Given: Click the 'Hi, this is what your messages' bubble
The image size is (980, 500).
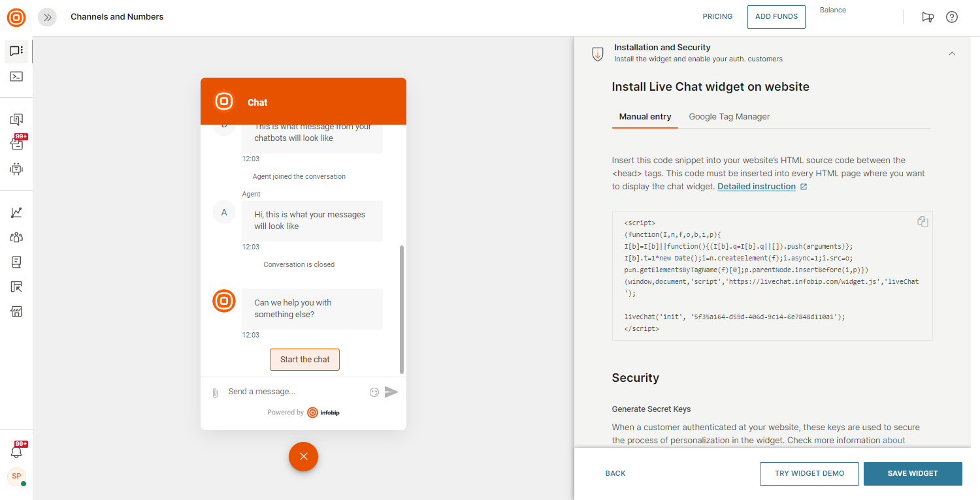Looking at the screenshot, I should click(312, 221).
